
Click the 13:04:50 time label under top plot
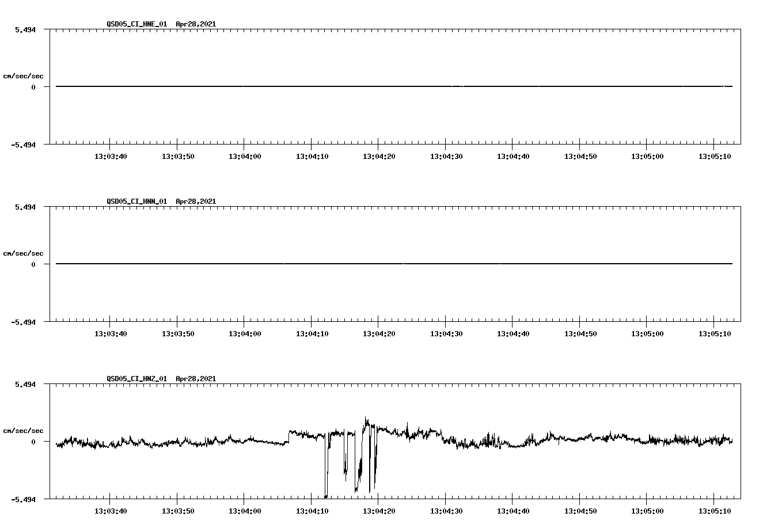(580, 155)
